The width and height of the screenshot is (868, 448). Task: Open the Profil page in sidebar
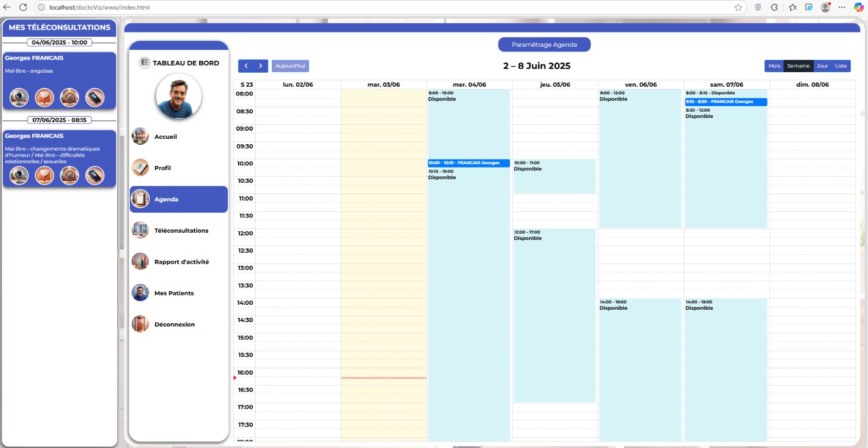162,168
